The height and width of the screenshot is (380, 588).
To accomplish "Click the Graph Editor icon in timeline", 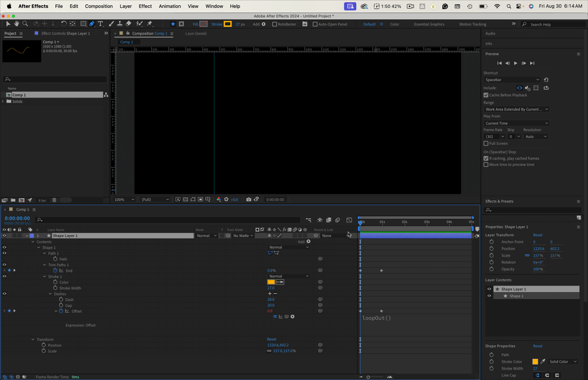I will pyautogui.click(x=349, y=220).
